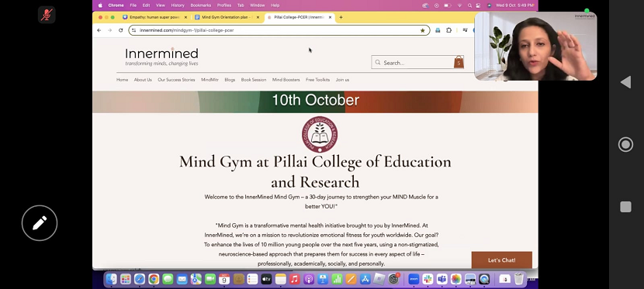Open Apple TV from the Dock
The height and width of the screenshot is (289, 644).
[x=267, y=279]
